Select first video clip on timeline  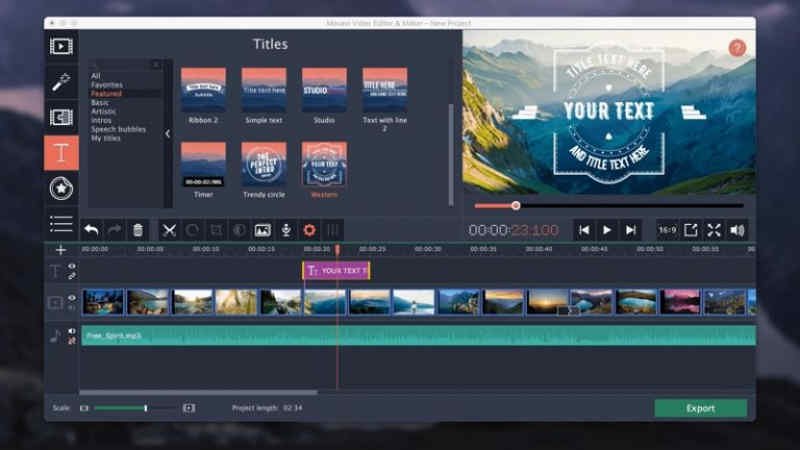click(x=103, y=302)
